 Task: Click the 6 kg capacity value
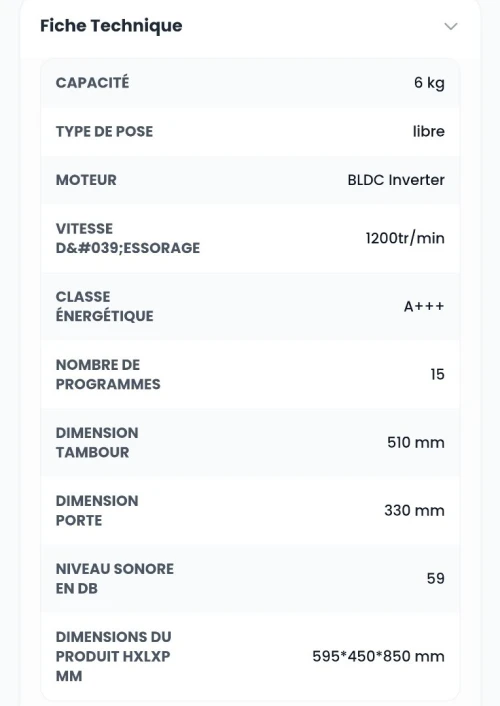tap(429, 83)
